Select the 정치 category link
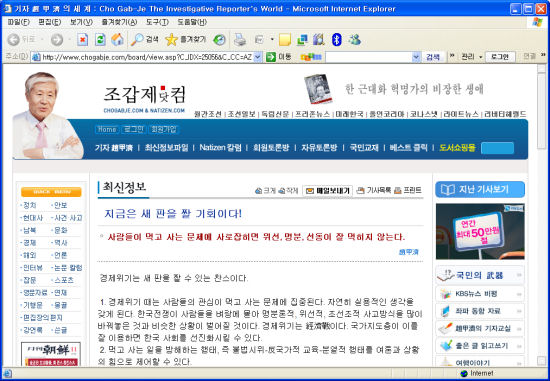Screen dimensions: 550x381 coord(29,205)
